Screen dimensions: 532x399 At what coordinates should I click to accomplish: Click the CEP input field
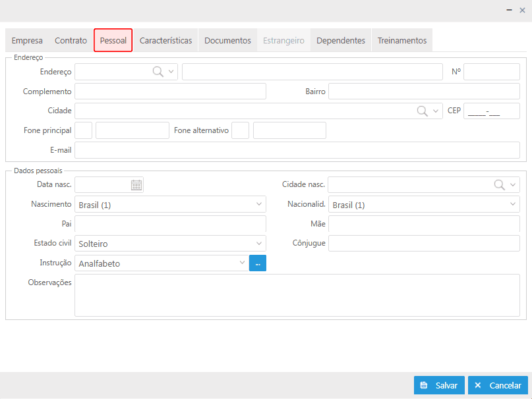click(492, 111)
